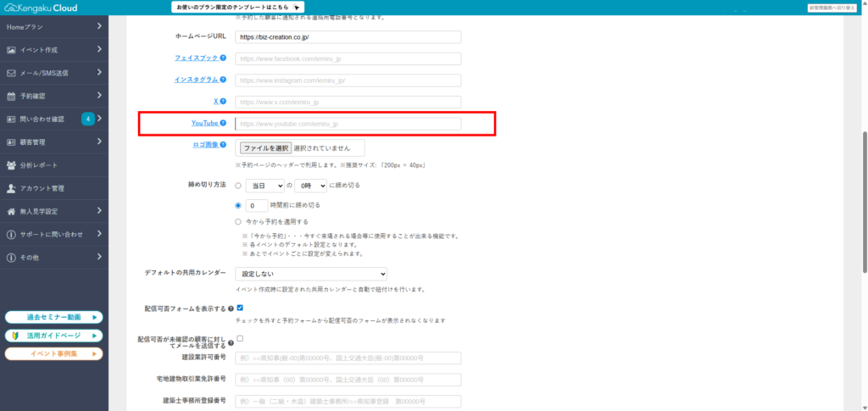Viewport: 868px width, 411px height.
Task: Click the プラン限定のテンプレートはこちら banner
Action: pos(238,7)
